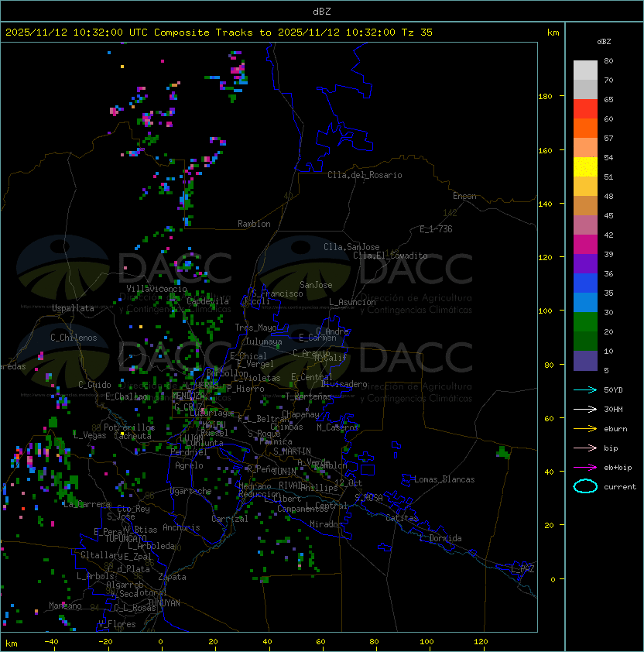Click the Manzano map label
The height and width of the screenshot is (652, 644).
65,606
